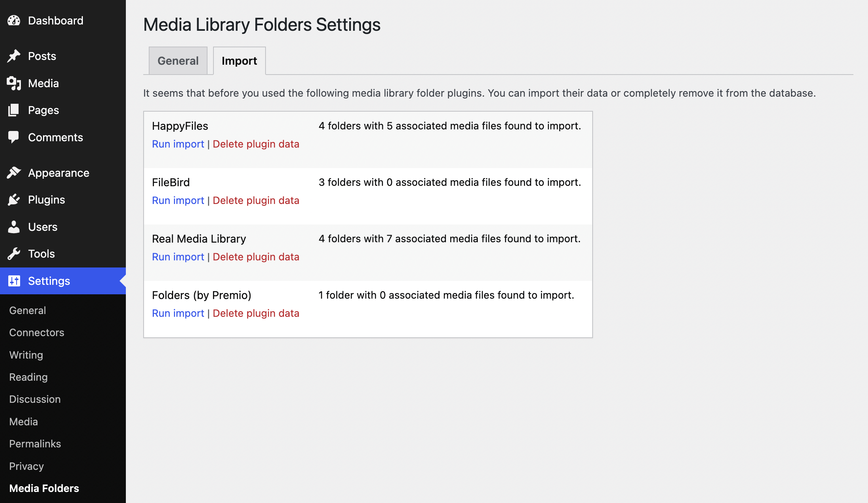Click the Pages stacked-sheets icon
The image size is (868, 503).
click(14, 110)
